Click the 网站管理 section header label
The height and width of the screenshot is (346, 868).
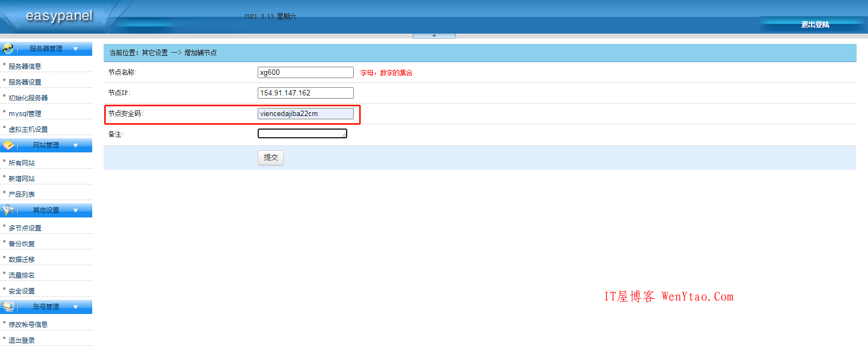click(x=46, y=145)
